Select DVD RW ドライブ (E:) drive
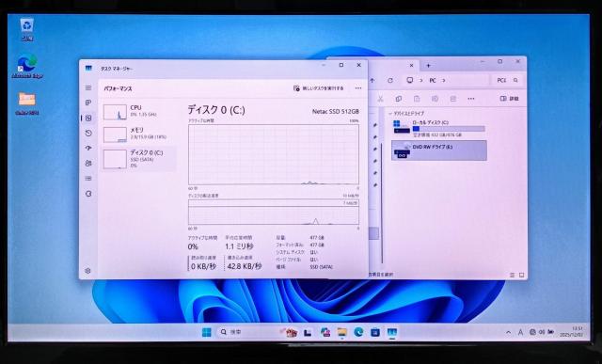The image size is (602, 364). tap(439, 150)
